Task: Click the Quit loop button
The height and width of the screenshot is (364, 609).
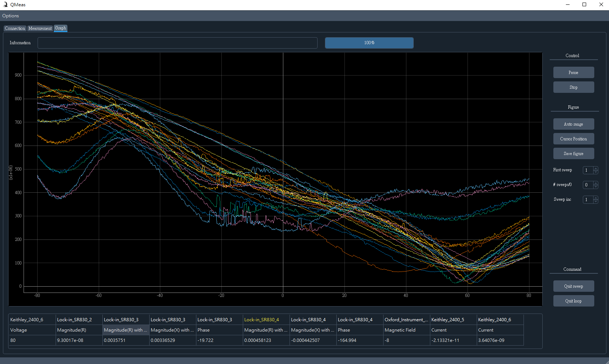Action: [x=573, y=301]
